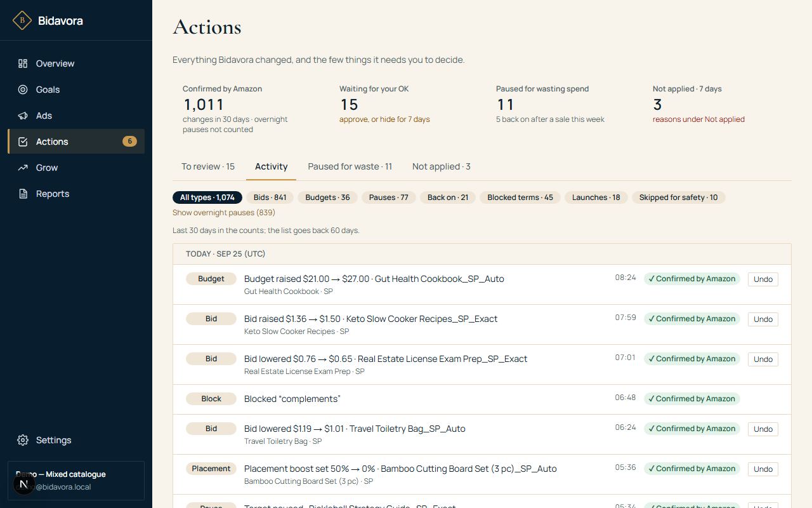Click Show overnight pauses link
Screen dimensions: 812x508
click(x=224, y=213)
